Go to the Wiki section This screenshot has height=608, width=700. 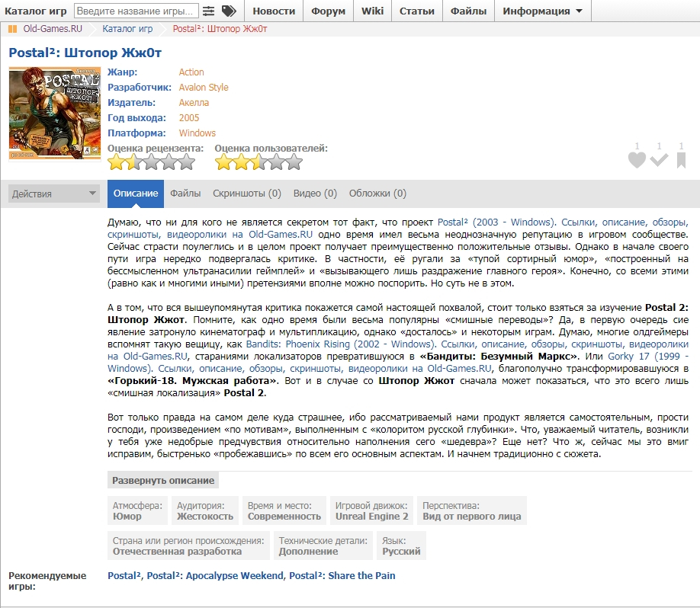point(372,11)
